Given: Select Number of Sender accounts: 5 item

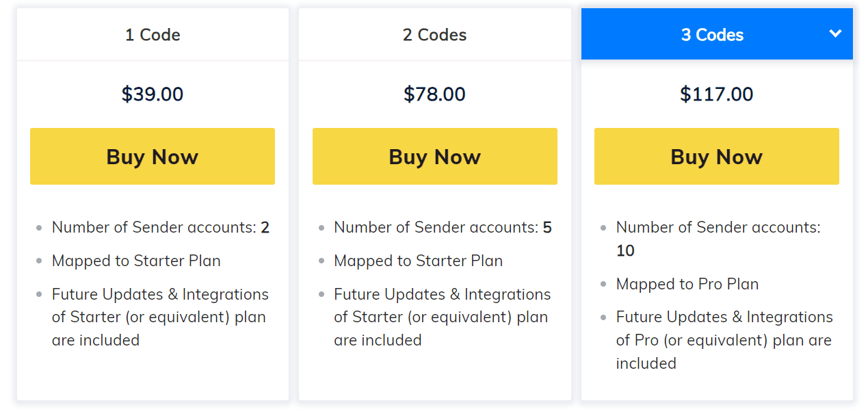Looking at the screenshot, I should (x=443, y=226).
